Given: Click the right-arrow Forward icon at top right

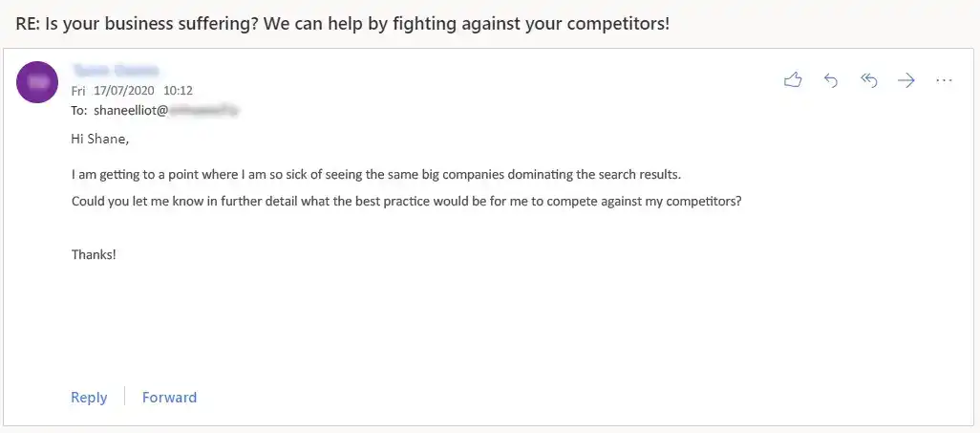Looking at the screenshot, I should click(906, 80).
